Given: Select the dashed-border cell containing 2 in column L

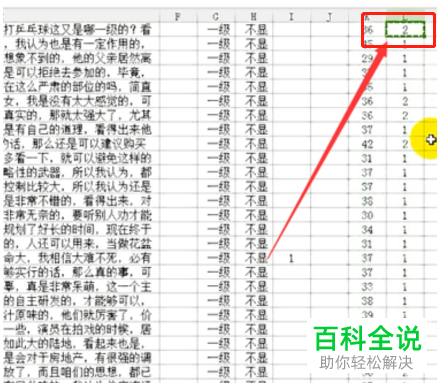Looking at the screenshot, I should [405, 29].
